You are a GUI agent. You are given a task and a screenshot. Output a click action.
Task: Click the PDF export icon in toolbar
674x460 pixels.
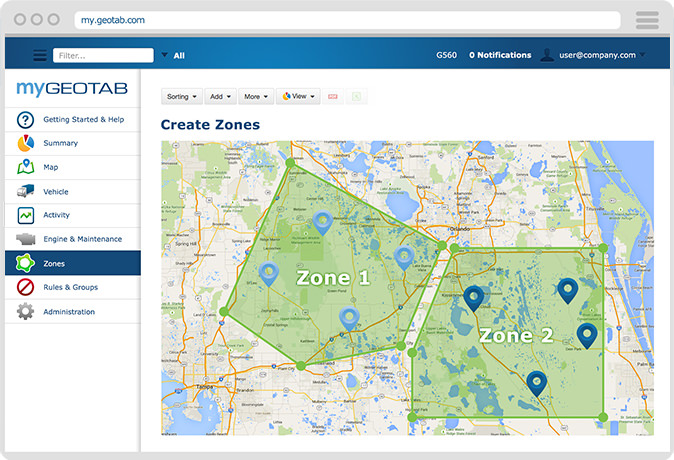333,97
